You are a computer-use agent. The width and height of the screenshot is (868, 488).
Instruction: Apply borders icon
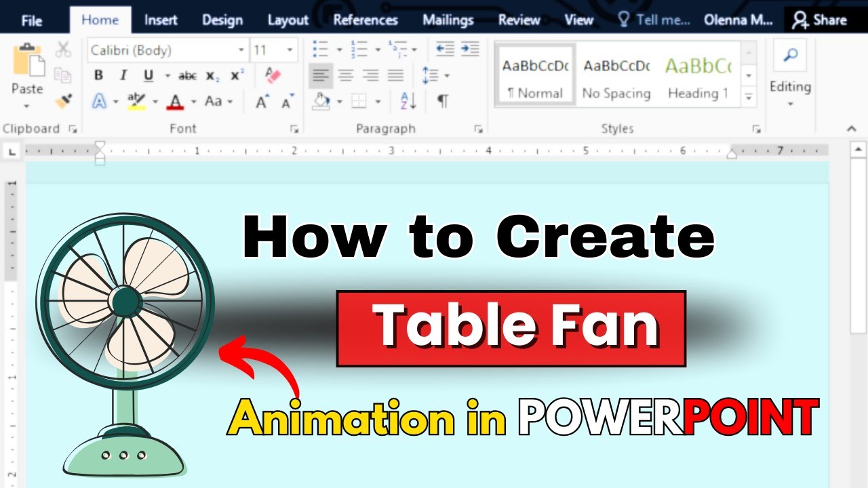point(359,102)
